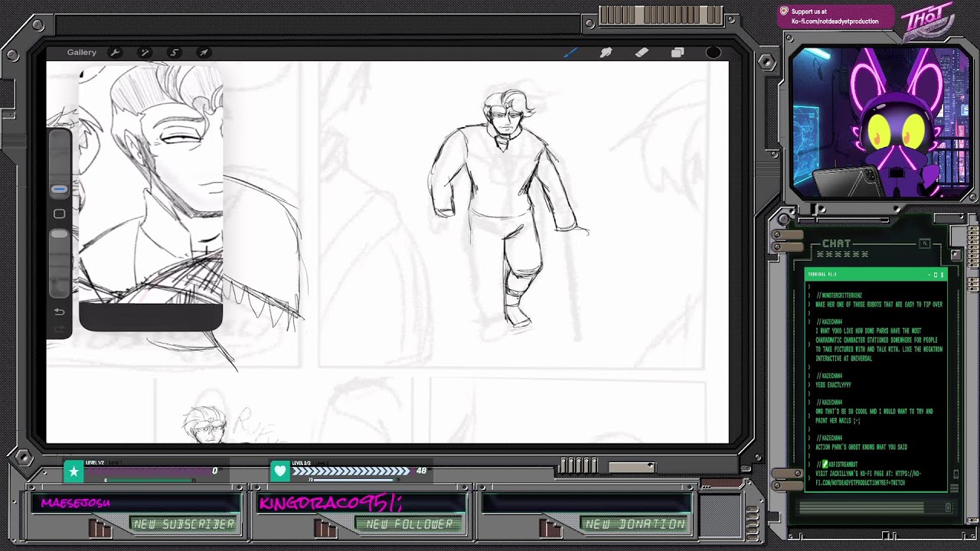Screen dimensions: 980x551
Task: Activate the Transform arrow tool
Action: tap(204, 52)
